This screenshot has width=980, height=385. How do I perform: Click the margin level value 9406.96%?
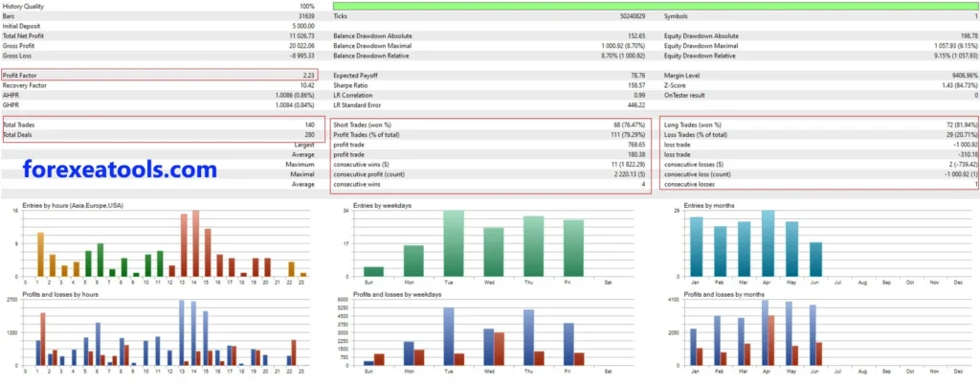pyautogui.click(x=965, y=76)
